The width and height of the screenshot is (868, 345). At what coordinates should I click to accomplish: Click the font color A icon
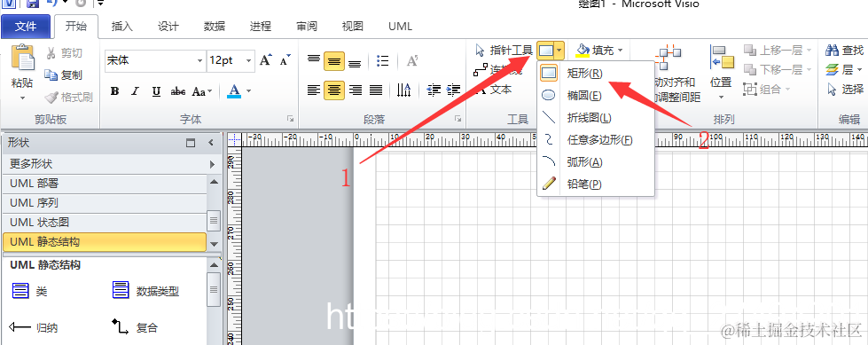234,90
